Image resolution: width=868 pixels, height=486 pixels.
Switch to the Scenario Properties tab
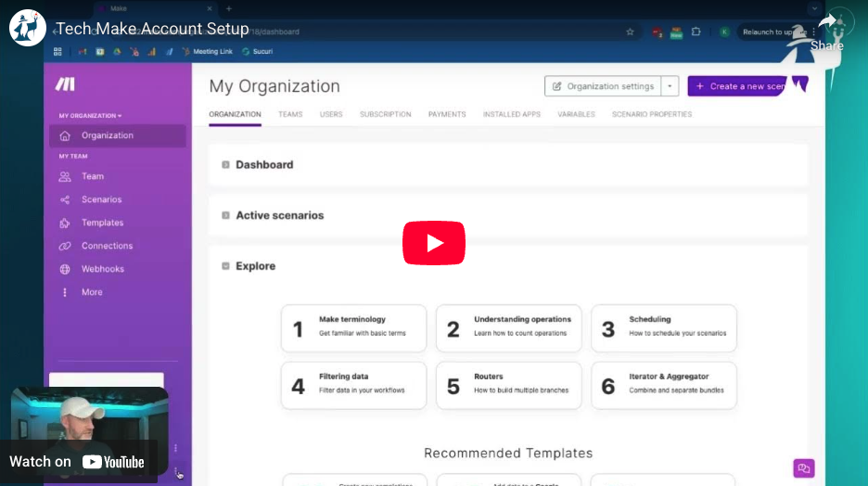(x=652, y=115)
